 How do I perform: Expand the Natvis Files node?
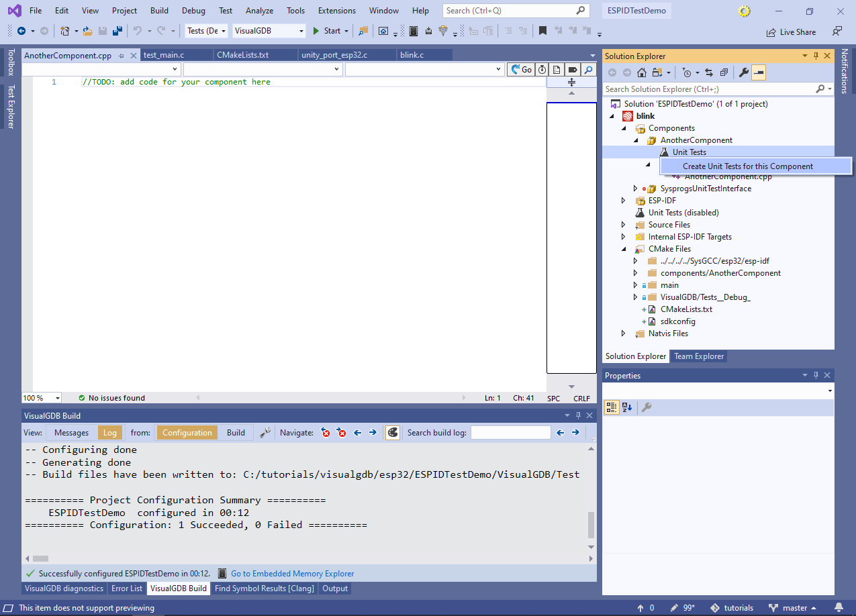(x=624, y=333)
